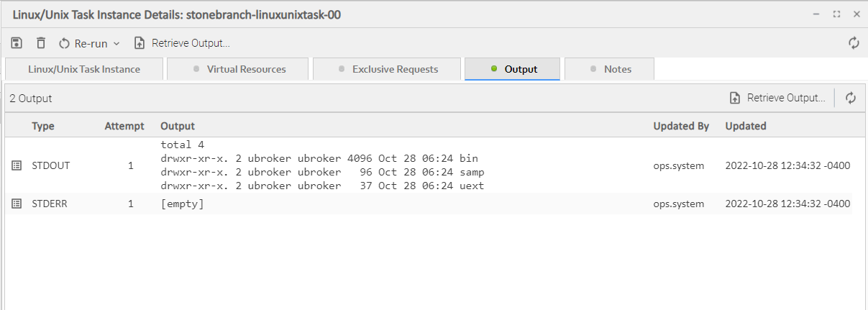Image resolution: width=868 pixels, height=310 pixels.
Task: Sort by the Updated By column header
Action: tap(681, 126)
